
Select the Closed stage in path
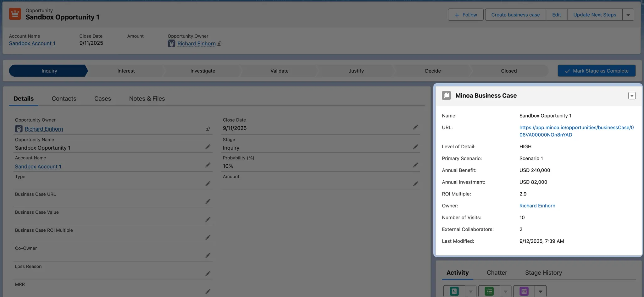point(509,71)
